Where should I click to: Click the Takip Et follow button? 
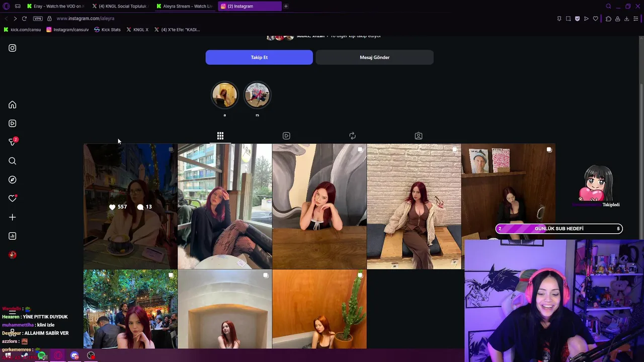259,57
